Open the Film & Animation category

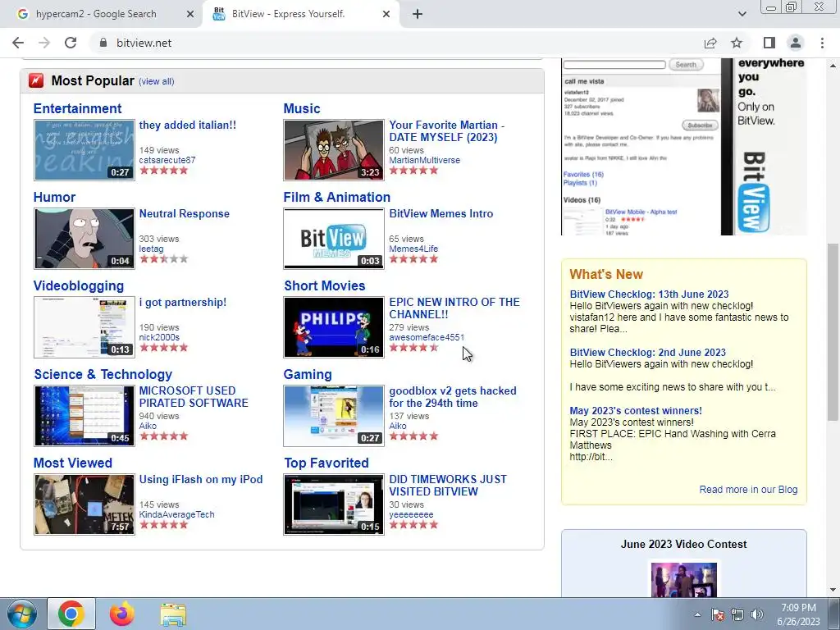coord(337,197)
